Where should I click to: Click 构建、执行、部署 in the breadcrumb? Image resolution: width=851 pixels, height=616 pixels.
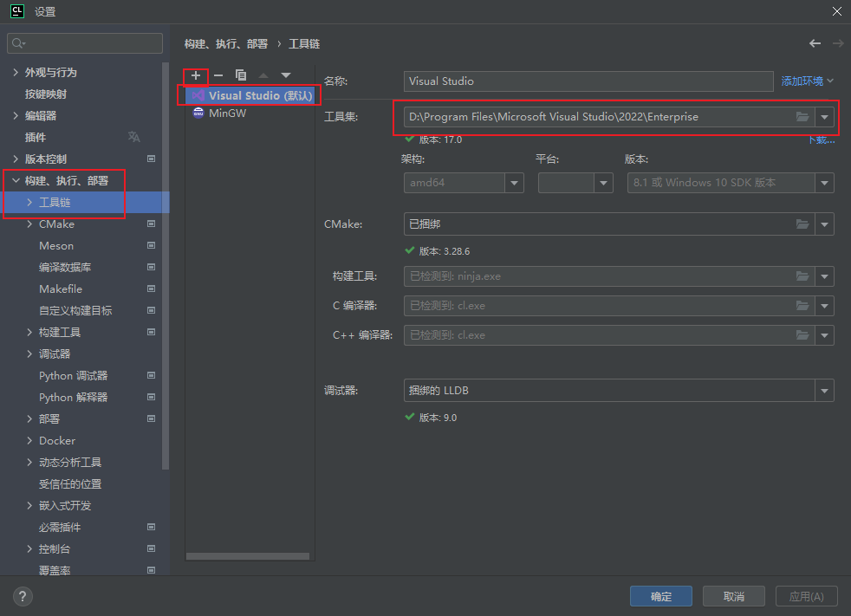[226, 43]
